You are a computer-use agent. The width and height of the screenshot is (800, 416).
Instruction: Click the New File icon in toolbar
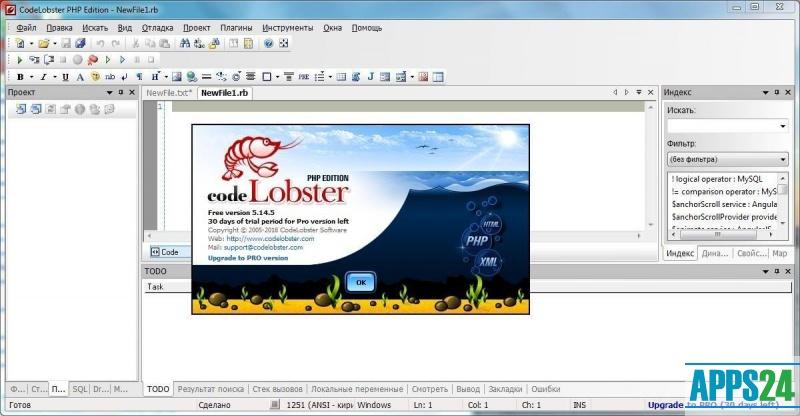point(20,44)
